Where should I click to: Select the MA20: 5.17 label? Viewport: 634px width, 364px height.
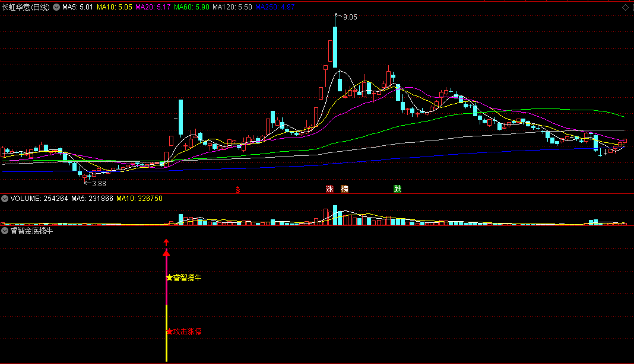[153, 7]
